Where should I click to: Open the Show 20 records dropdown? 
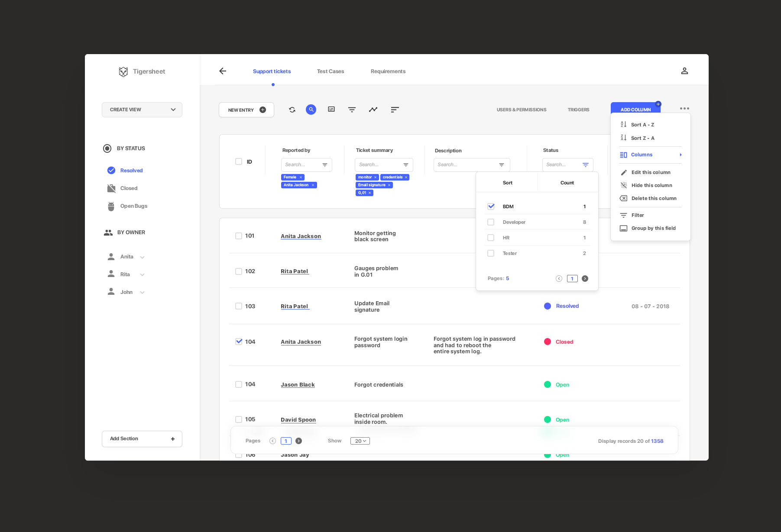point(360,441)
